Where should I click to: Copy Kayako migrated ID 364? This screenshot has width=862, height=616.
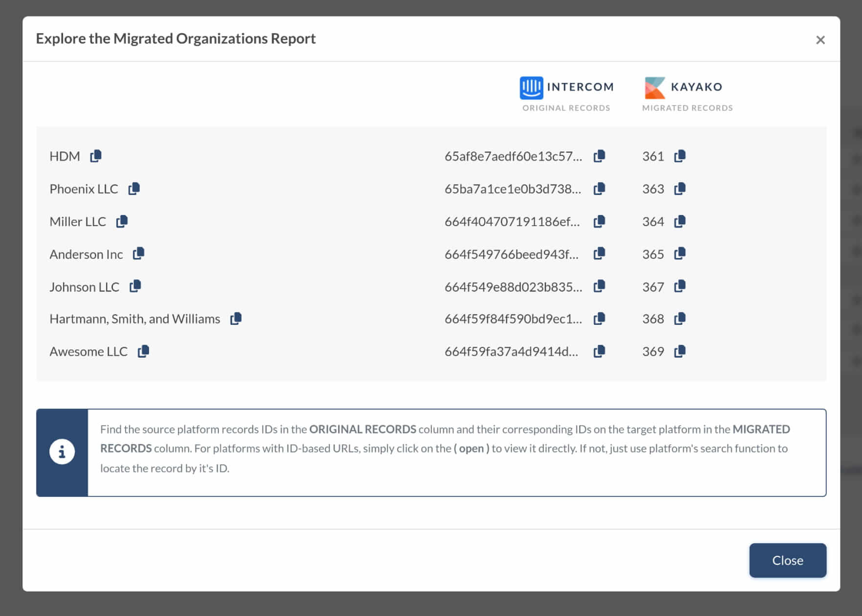pyautogui.click(x=680, y=221)
